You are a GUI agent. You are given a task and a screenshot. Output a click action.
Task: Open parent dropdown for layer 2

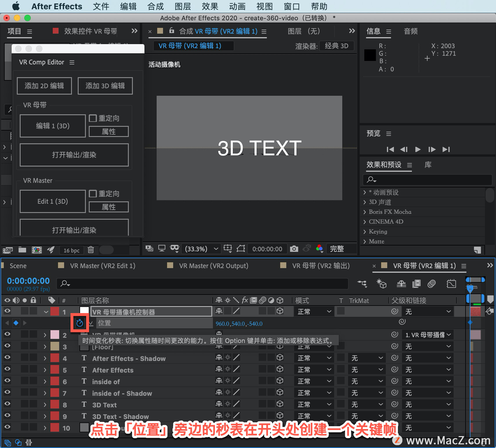[x=428, y=335]
